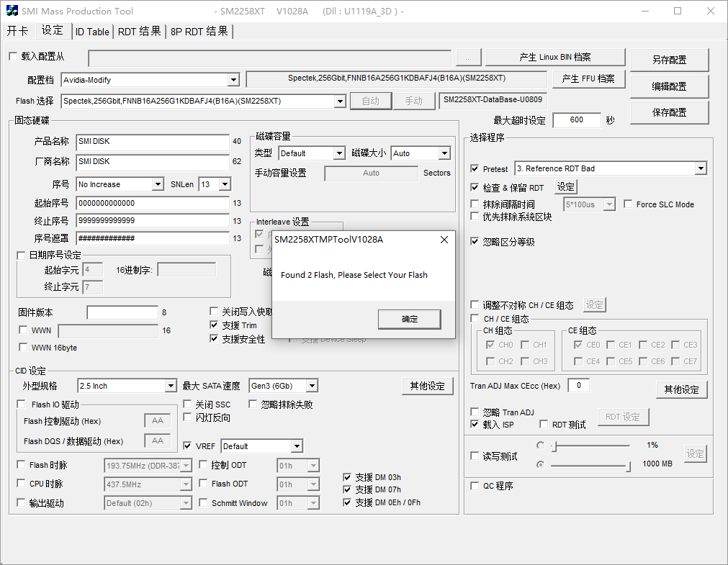
Task: Click 产生 Linux BIN 档案 button
Action: 554,58
